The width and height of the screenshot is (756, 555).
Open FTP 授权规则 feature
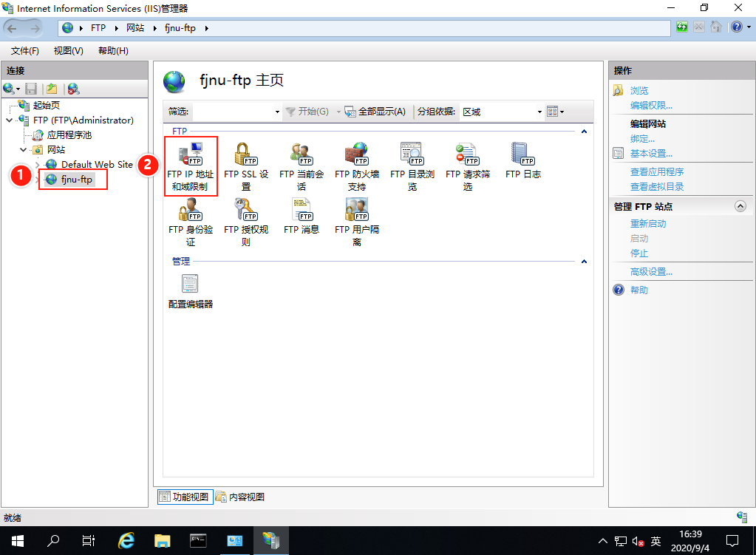click(246, 222)
